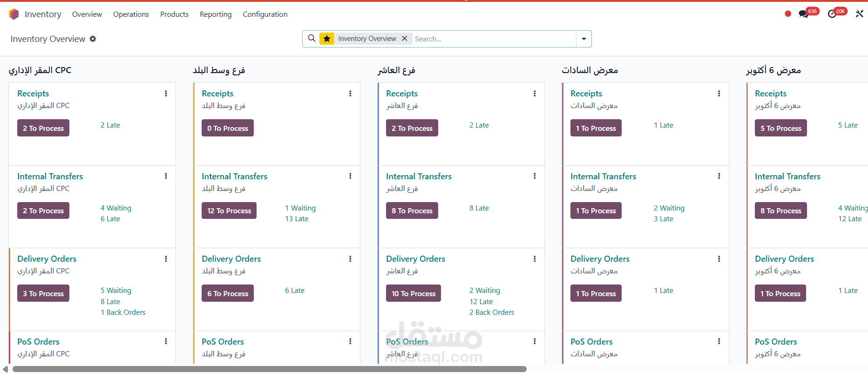Open kebab menu on المقر الإداري CPC Internal Transfers card
This screenshot has height=373, width=868.
click(x=166, y=176)
